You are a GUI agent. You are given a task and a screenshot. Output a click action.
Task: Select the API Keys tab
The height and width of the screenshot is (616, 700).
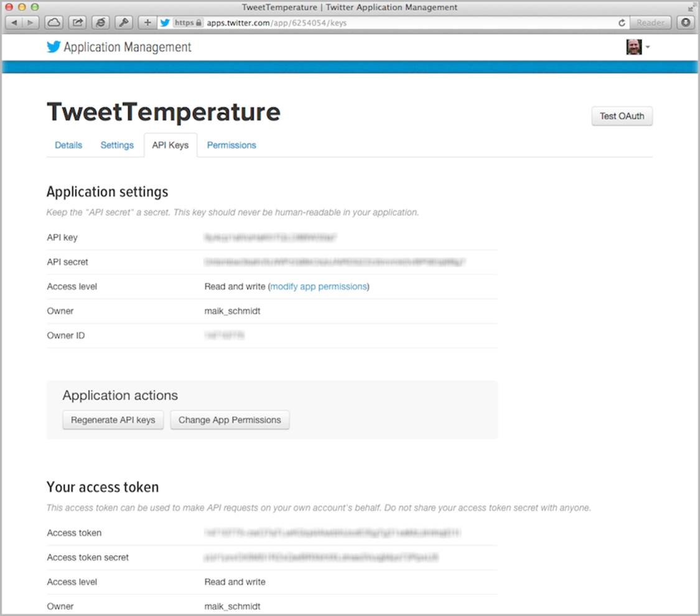[x=170, y=145]
